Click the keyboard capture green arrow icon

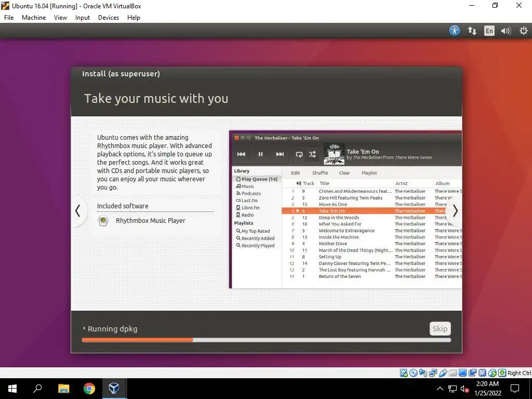click(x=502, y=373)
